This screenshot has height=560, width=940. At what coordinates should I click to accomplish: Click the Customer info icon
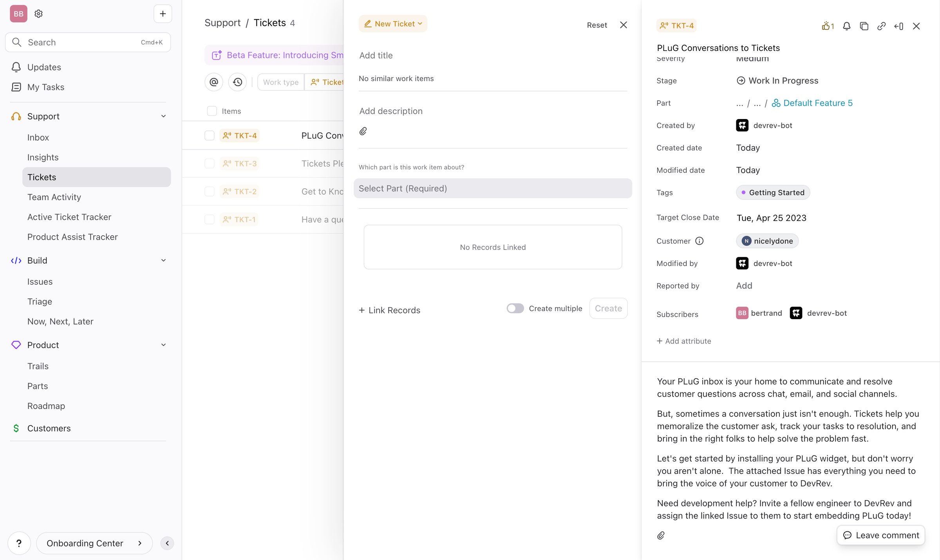click(x=700, y=241)
